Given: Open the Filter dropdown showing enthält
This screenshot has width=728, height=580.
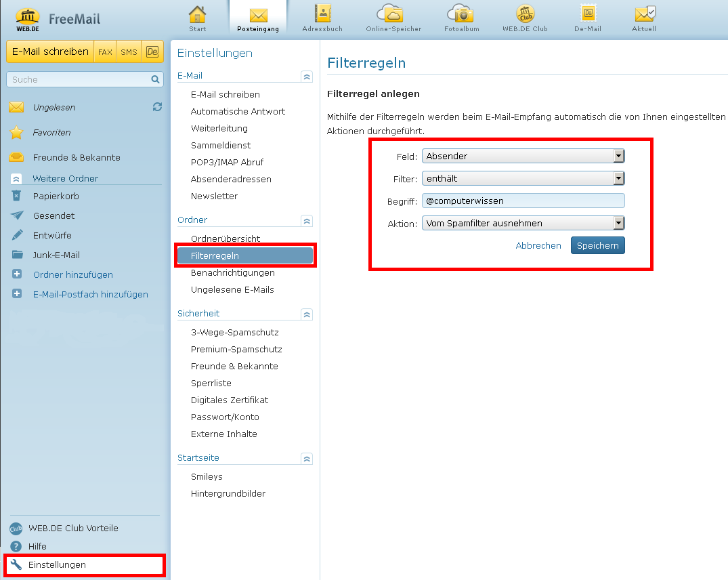Looking at the screenshot, I should pyautogui.click(x=522, y=178).
